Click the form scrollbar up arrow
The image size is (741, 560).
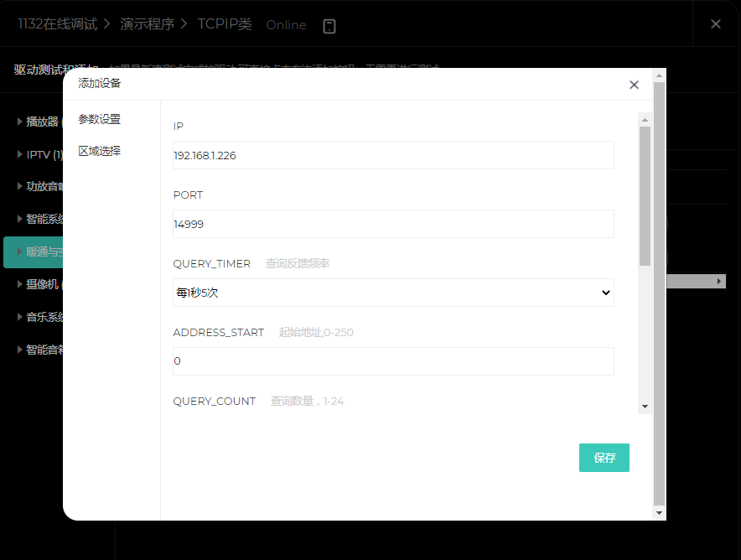tap(645, 120)
